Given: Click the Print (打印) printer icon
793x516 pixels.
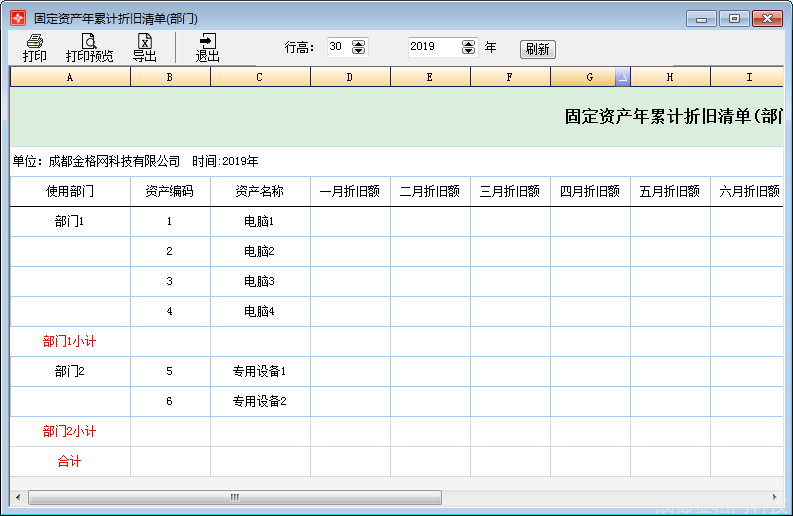Looking at the screenshot, I should pos(35,42).
